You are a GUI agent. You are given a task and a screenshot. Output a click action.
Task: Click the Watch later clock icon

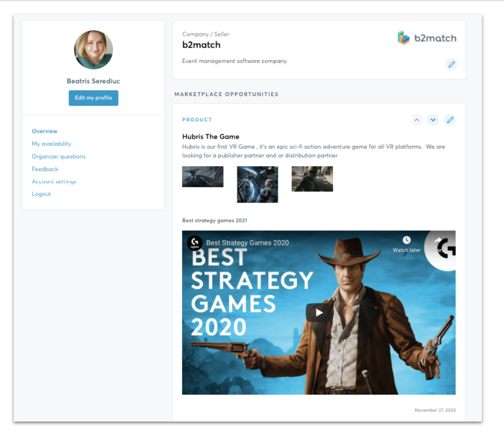coord(407,240)
